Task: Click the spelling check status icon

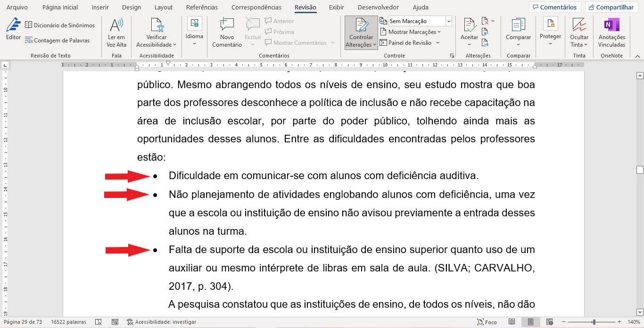Action: [x=99, y=322]
